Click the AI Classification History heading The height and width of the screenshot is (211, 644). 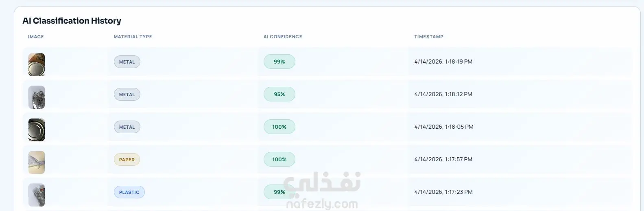(x=72, y=21)
